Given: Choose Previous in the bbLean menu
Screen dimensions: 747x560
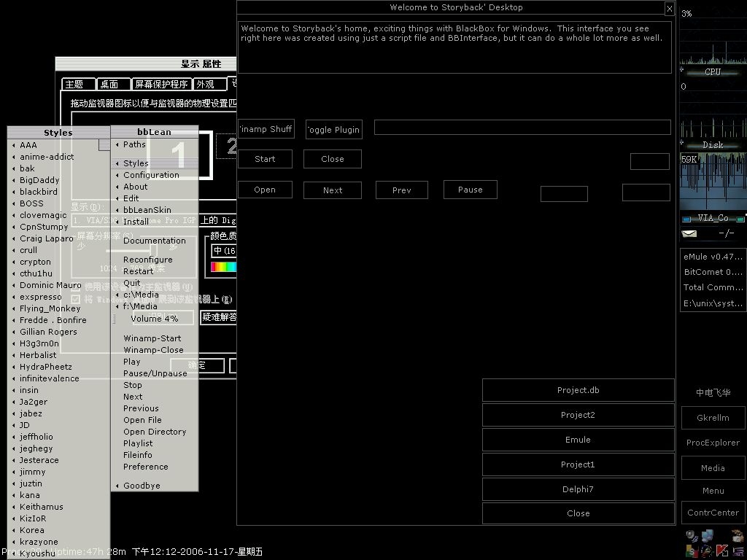Looking at the screenshot, I should (155, 408).
